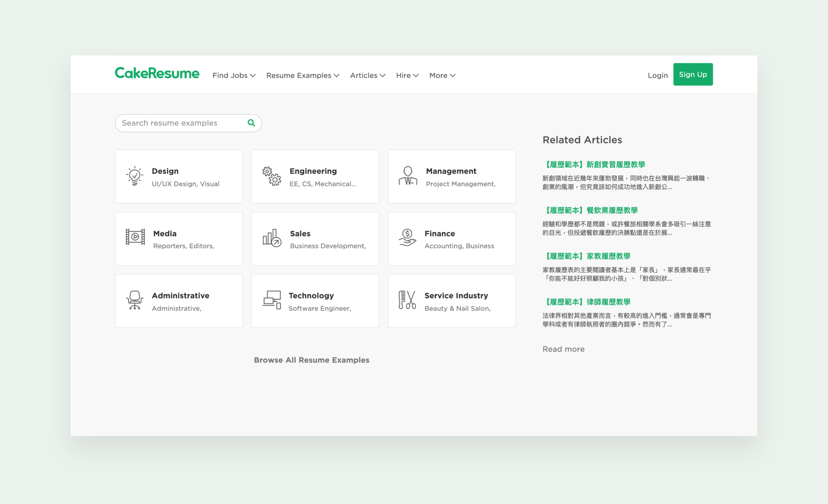Click the CakeResume logo
The width and height of the screenshot is (828, 504).
click(x=157, y=73)
